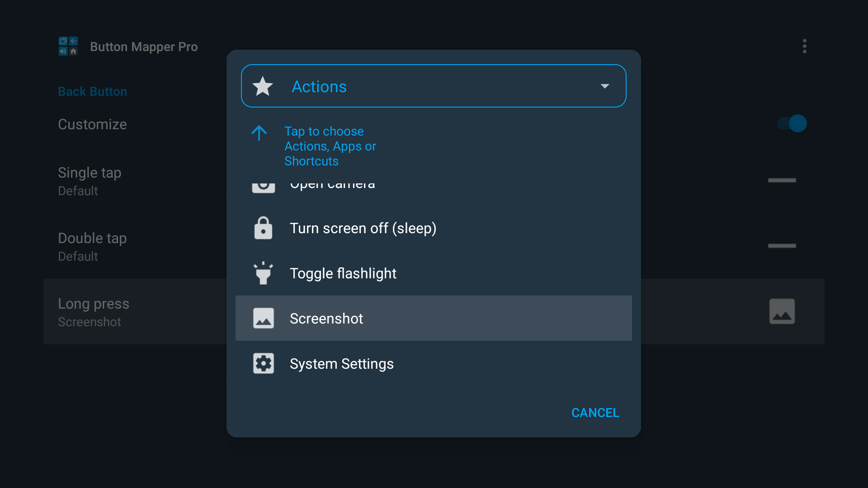868x488 pixels.
Task: Click the star icon in Actions dropdown
Action: 263,86
